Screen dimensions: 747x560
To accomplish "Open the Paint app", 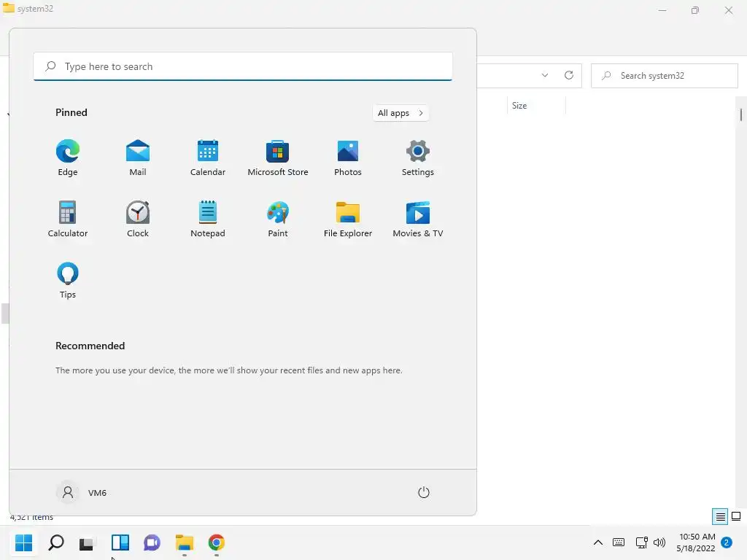I will tap(278, 219).
